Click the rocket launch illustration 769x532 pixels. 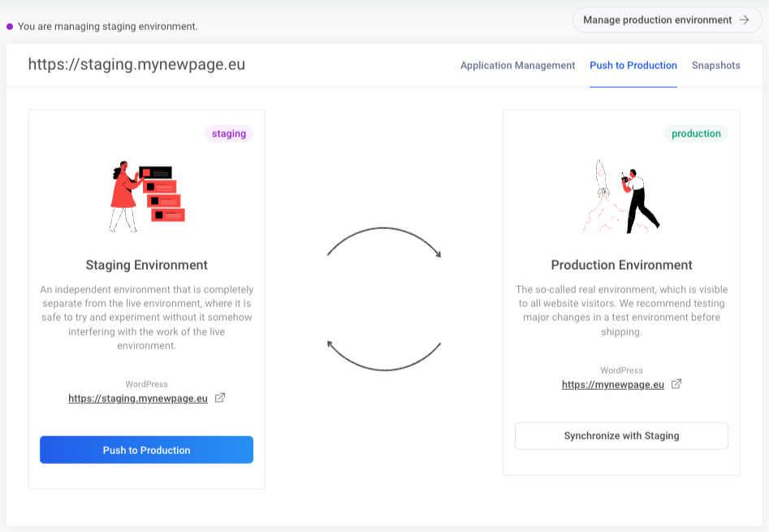621,197
